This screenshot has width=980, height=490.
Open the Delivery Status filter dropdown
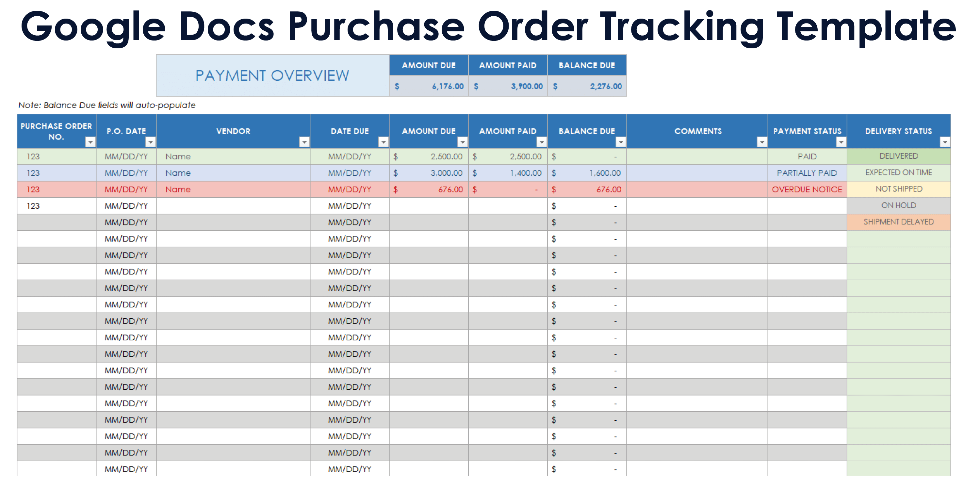(x=945, y=142)
